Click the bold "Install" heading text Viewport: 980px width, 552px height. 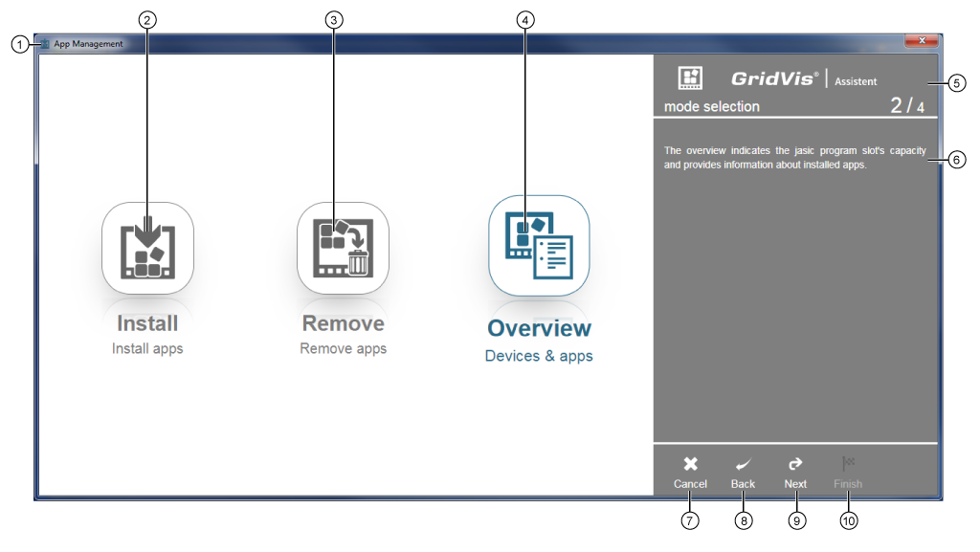(147, 323)
